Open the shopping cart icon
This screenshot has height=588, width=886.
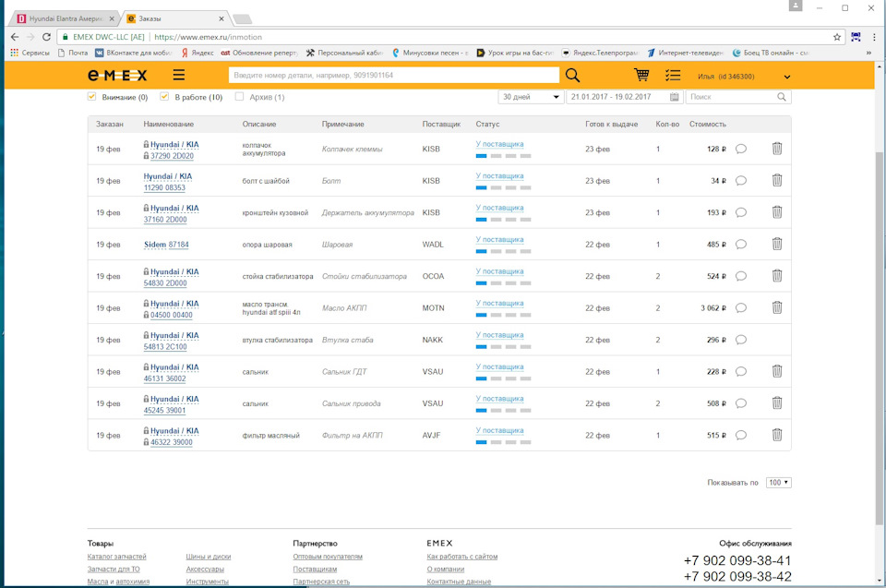(641, 75)
